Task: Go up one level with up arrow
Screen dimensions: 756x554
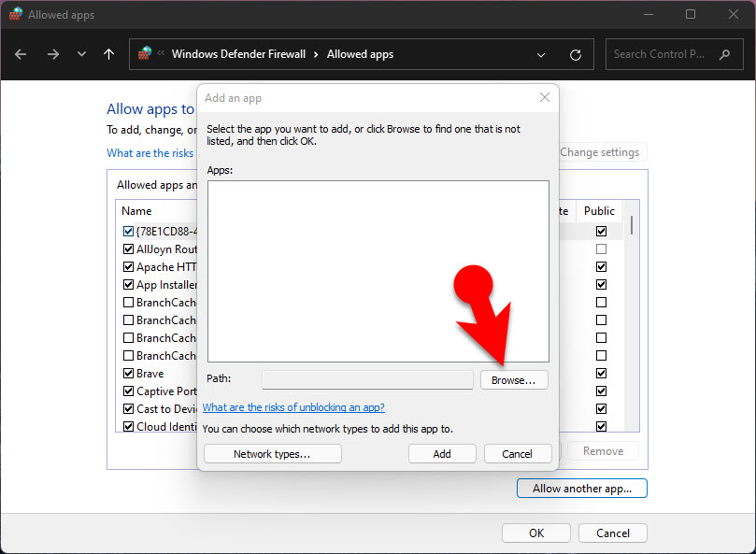Action: pos(109,54)
